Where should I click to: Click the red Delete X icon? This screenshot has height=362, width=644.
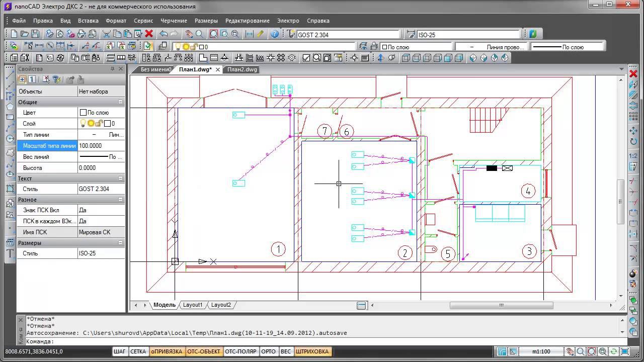pyautogui.click(x=149, y=34)
